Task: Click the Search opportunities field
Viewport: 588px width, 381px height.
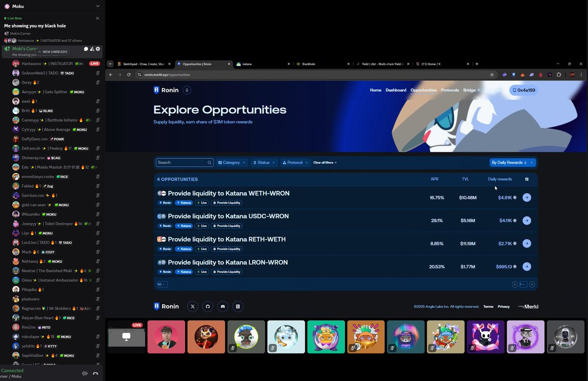Action: point(185,162)
